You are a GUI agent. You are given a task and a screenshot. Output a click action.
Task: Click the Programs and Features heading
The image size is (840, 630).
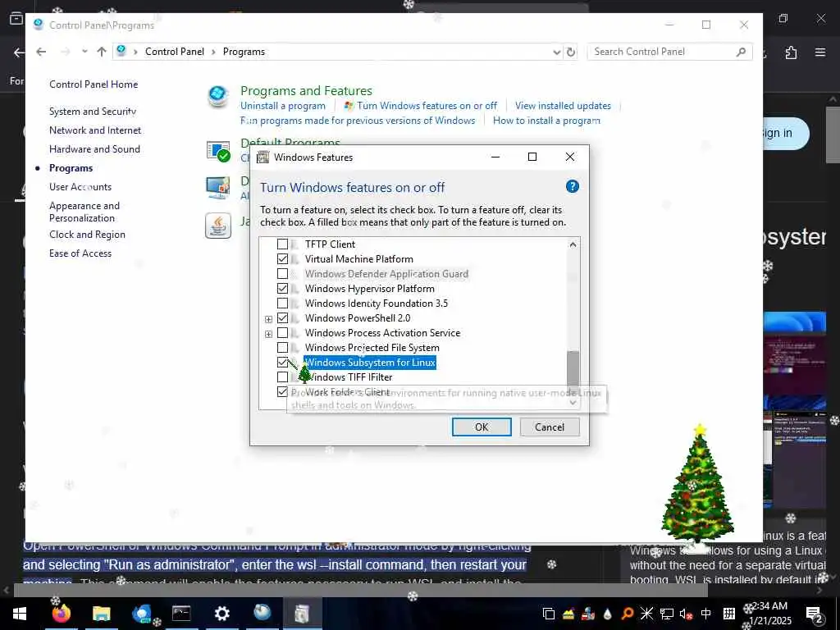(x=306, y=90)
